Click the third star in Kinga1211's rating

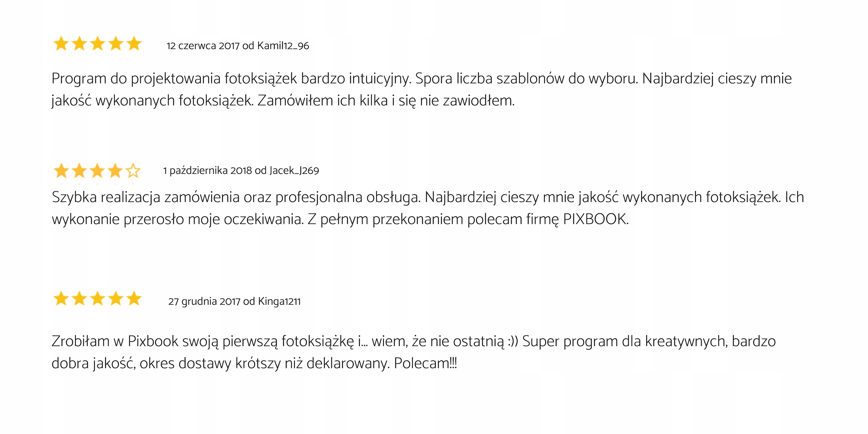click(98, 299)
